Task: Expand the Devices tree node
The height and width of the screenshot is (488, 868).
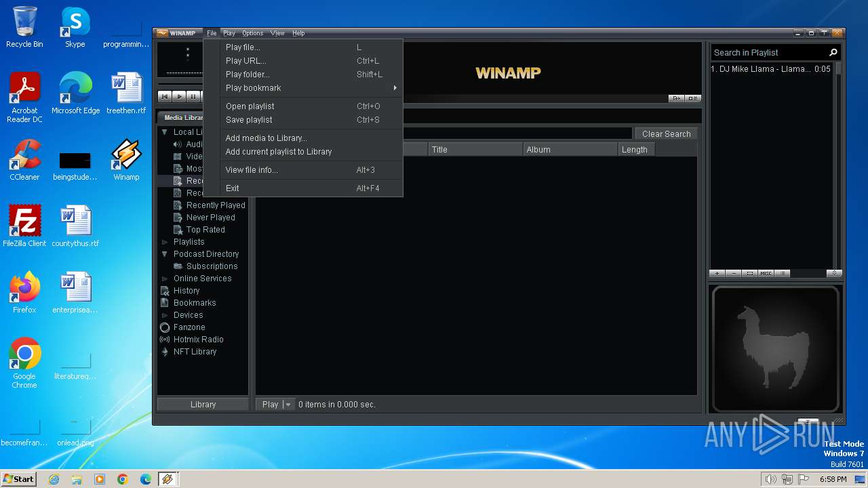Action: tap(165, 315)
